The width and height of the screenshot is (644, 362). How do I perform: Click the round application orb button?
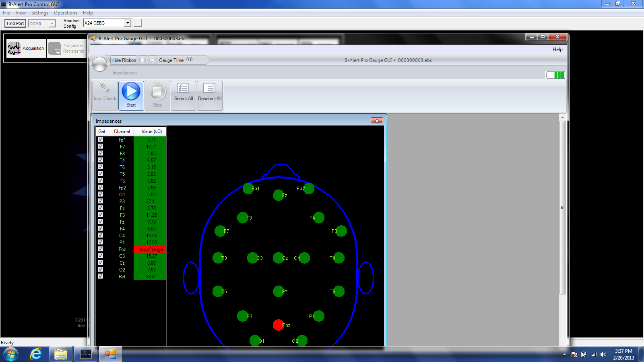[x=99, y=64]
